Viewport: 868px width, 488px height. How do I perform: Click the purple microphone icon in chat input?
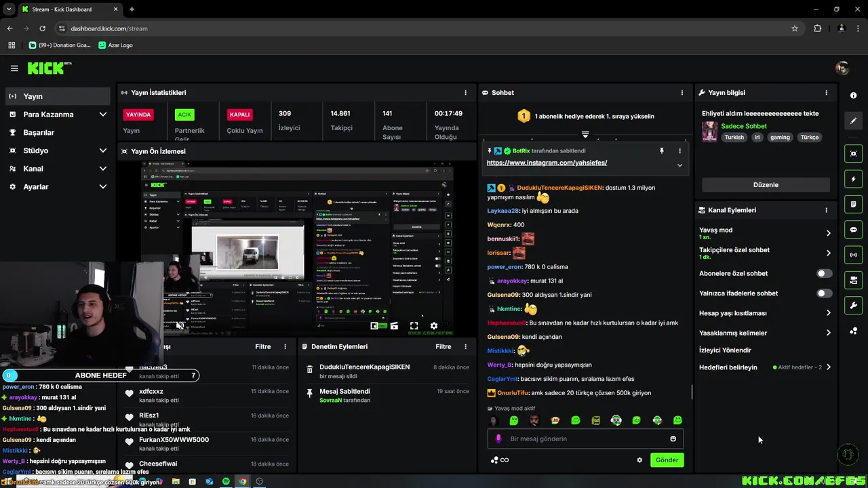pyautogui.click(x=498, y=439)
